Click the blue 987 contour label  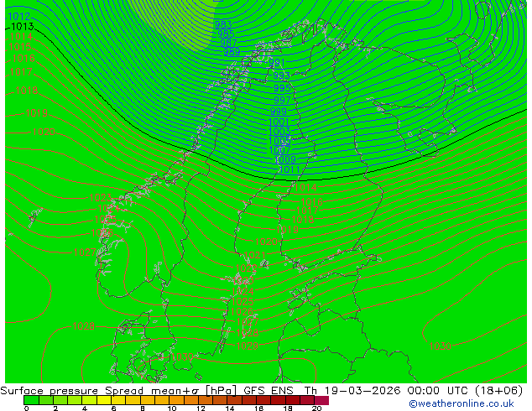229,43
